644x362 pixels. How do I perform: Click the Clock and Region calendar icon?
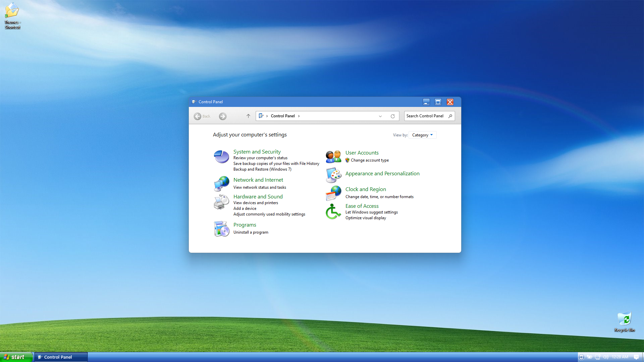coord(333,193)
